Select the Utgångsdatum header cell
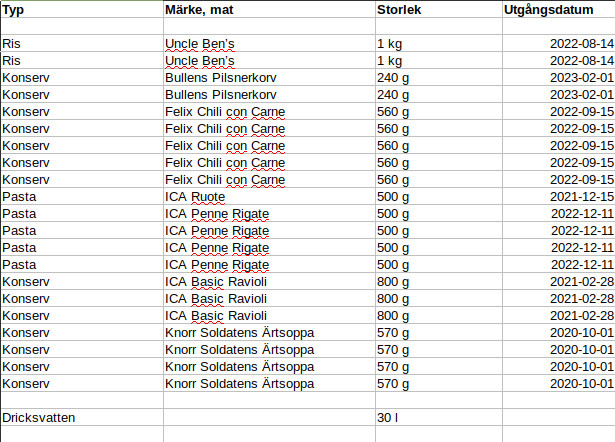 (559, 9)
